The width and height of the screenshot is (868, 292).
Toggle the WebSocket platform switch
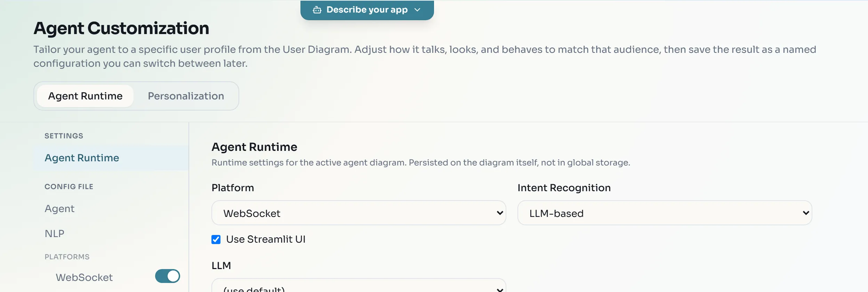pos(168,276)
